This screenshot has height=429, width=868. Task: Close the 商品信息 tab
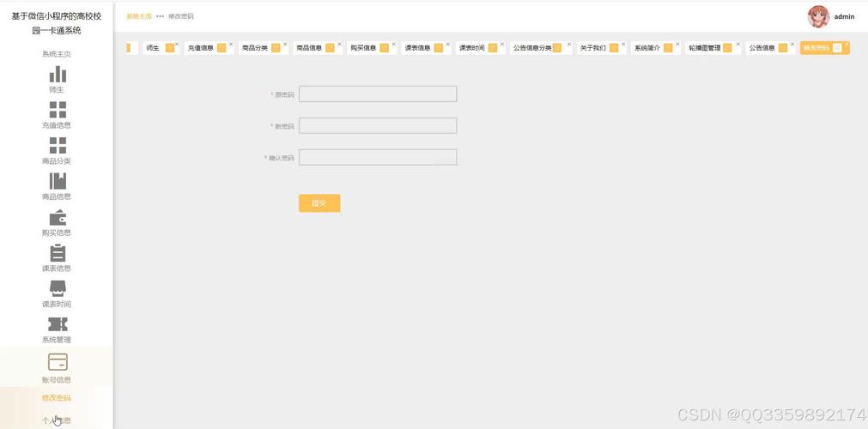(339, 44)
